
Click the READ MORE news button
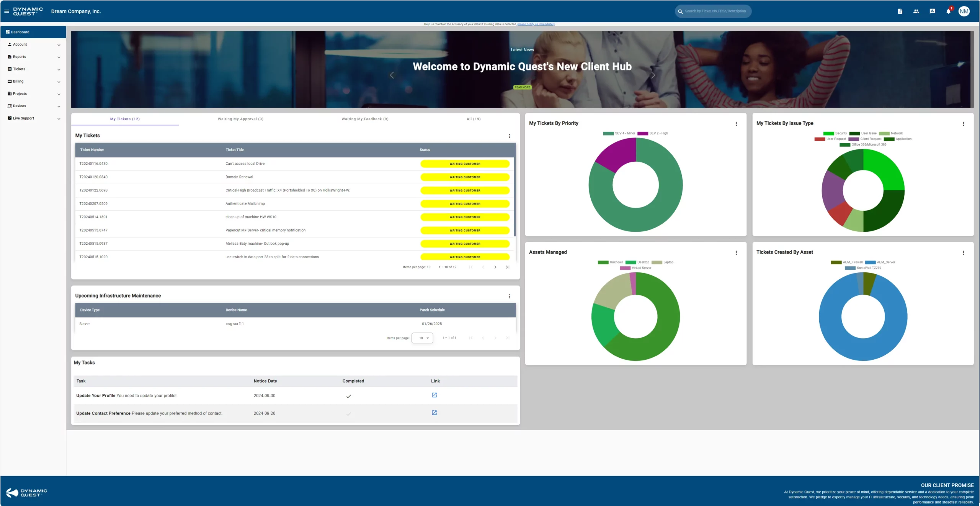click(x=522, y=87)
